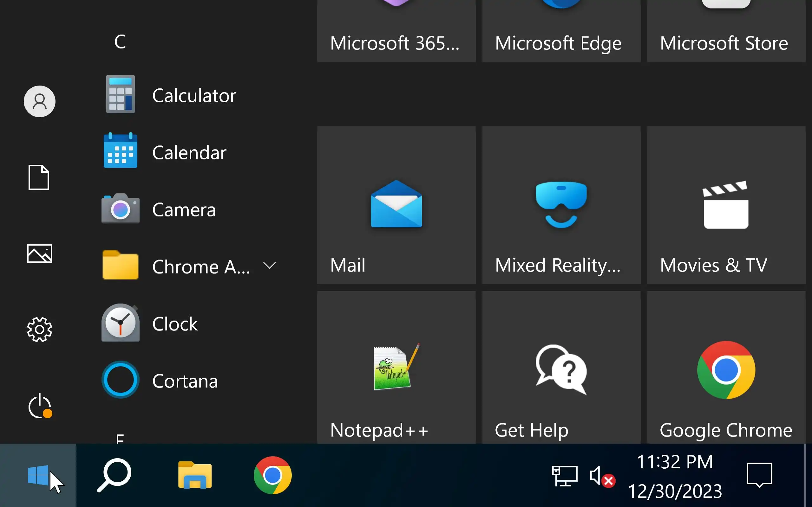Click the user account avatar
812x507 pixels.
click(x=40, y=101)
